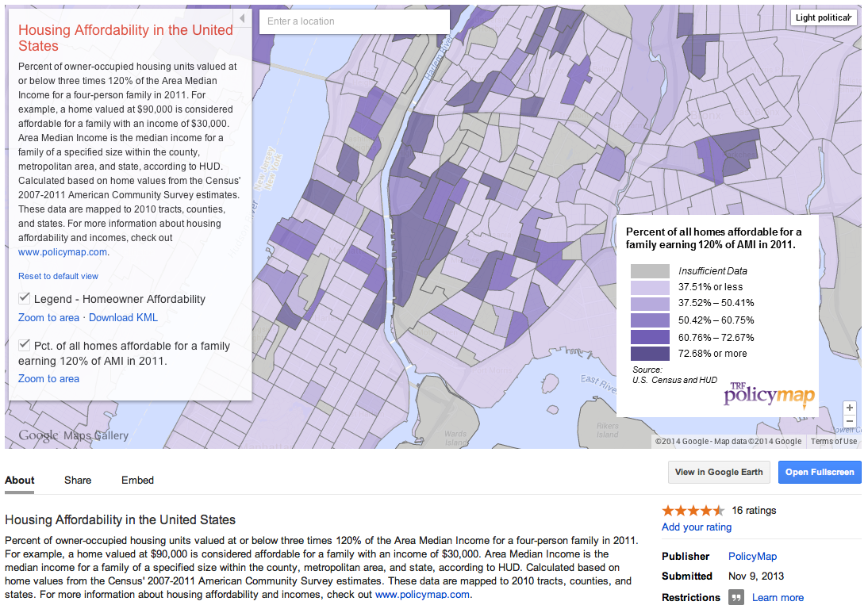The width and height of the screenshot is (868, 613).
Task: Click the Enter a location search field
Action: tap(355, 21)
